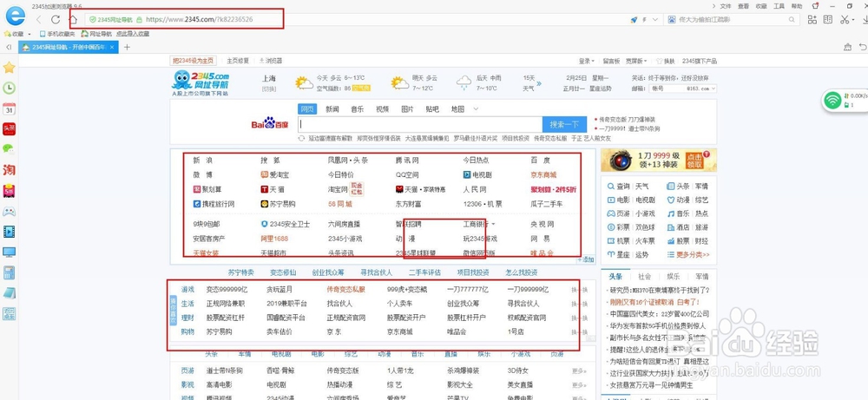Viewport: 868px width, 400px height.
Task: Open the video film sidebar icon
Action: (x=9, y=232)
